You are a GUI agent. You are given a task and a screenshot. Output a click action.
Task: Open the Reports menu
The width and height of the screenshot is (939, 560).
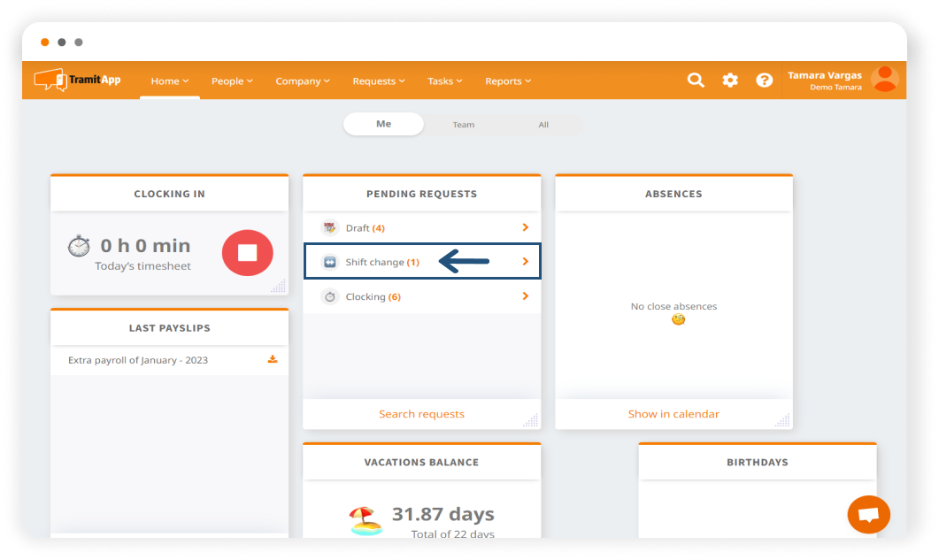(x=508, y=81)
